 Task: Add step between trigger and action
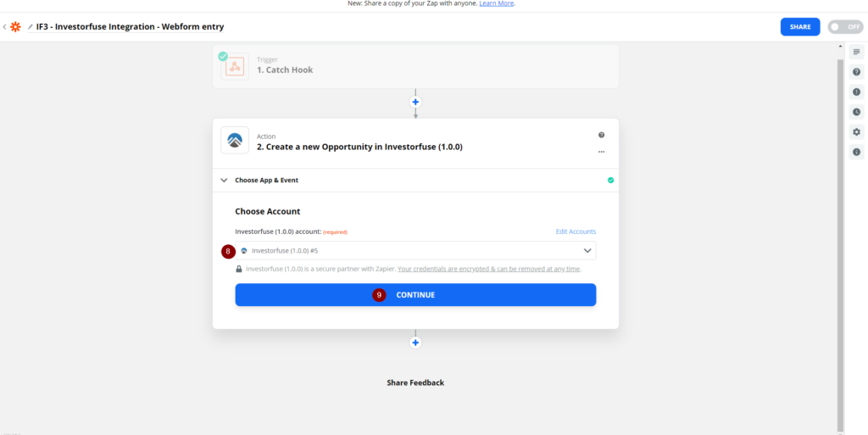(415, 102)
